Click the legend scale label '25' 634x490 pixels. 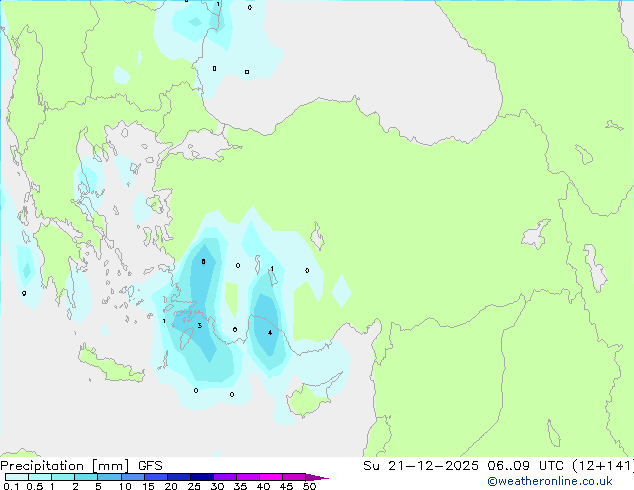[x=194, y=486]
